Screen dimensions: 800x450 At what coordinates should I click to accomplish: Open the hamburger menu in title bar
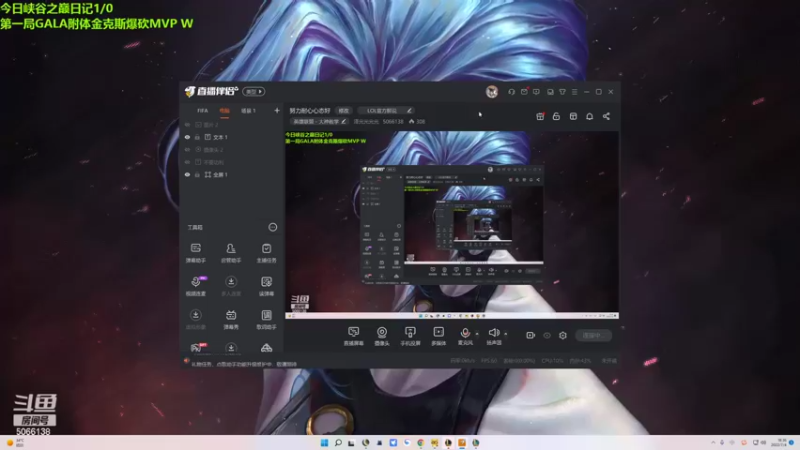coord(574,92)
